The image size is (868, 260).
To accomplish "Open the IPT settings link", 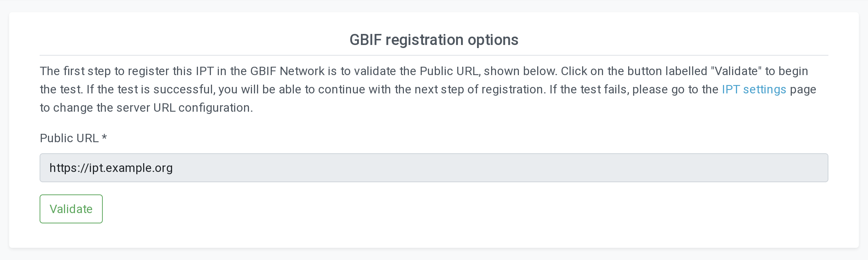I will tap(754, 90).
